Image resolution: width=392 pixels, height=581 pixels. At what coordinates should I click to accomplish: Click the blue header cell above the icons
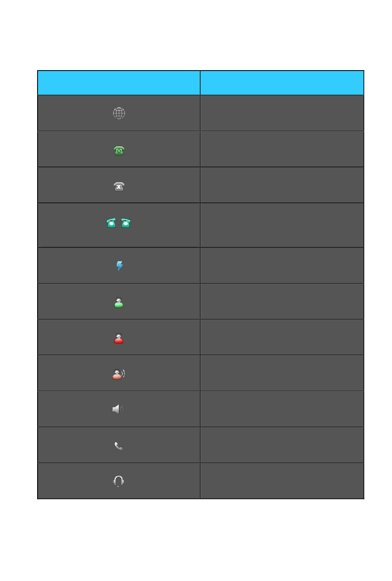coord(119,83)
